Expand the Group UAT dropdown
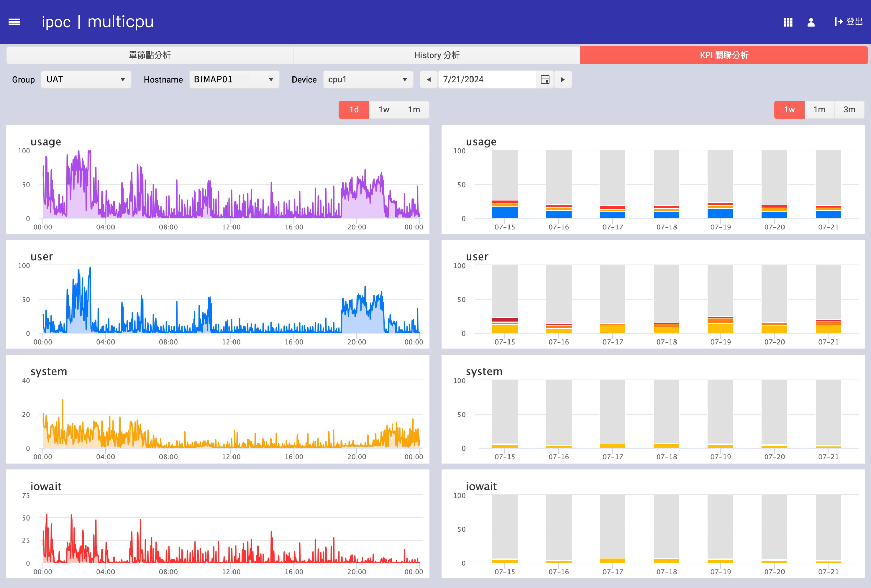Image resolution: width=871 pixels, height=588 pixels. pyautogui.click(x=86, y=79)
